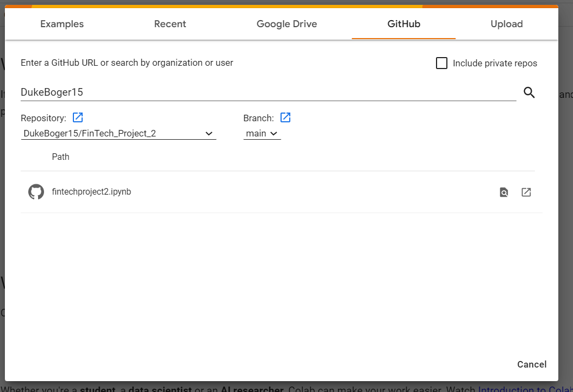Click the search magnifier icon
The image size is (573, 392).
[x=529, y=92]
